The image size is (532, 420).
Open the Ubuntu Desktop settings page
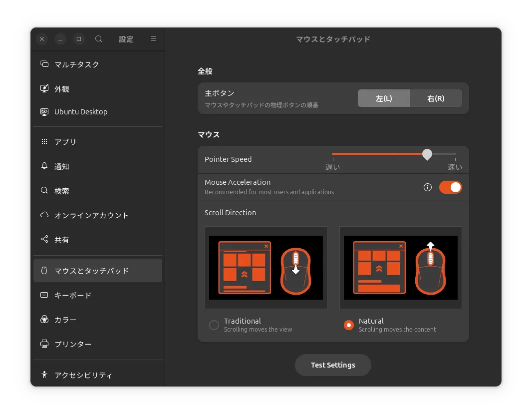[x=98, y=112]
